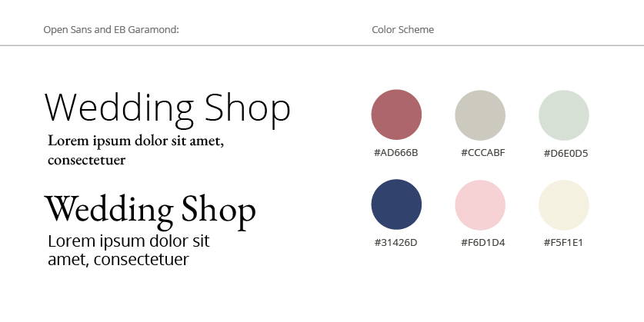Click the #F5F1E1 hex code label
Image resolution: width=644 pixels, height=322 pixels.
coord(563,242)
